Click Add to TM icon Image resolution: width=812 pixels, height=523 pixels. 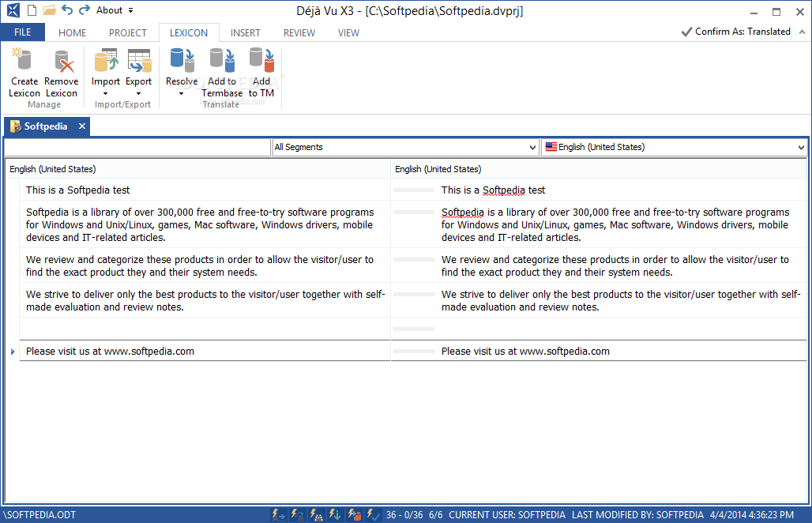261,60
